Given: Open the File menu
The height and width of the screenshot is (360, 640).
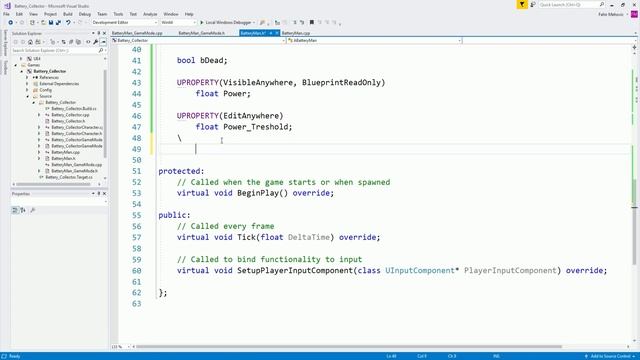Looking at the screenshot, I should (x=6, y=14).
